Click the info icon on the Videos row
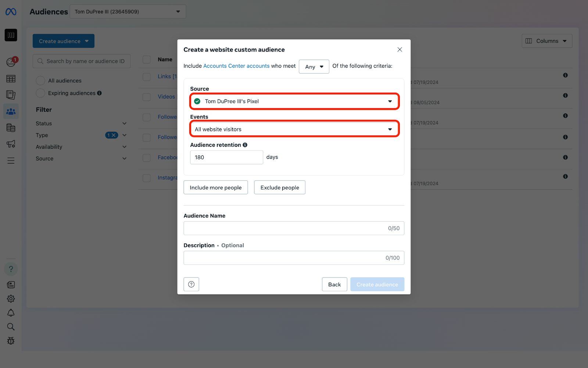 (x=565, y=96)
